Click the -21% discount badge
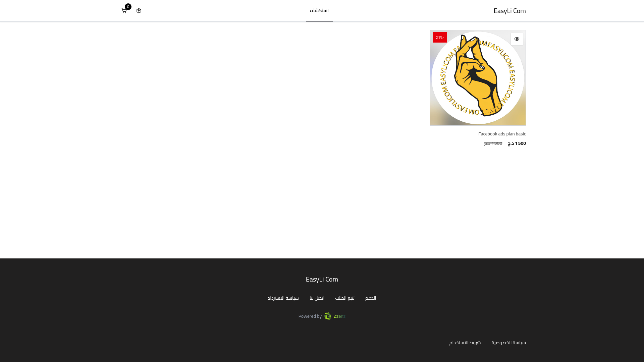 pyautogui.click(x=440, y=37)
